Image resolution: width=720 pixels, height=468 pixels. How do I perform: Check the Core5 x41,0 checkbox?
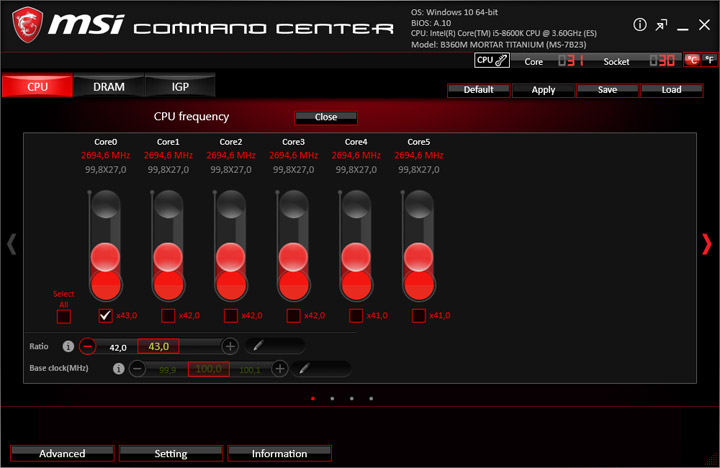419,316
